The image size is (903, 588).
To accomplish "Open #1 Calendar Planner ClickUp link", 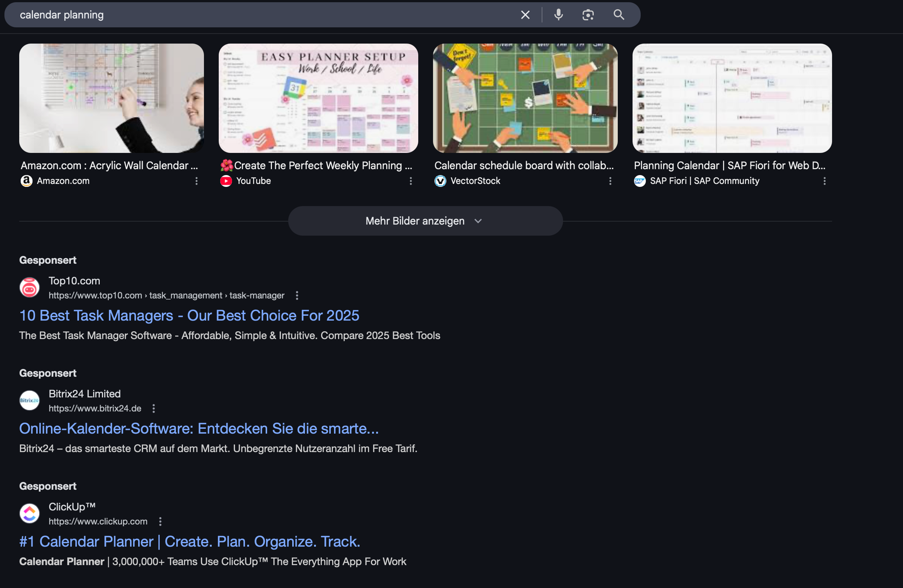I will point(189,542).
